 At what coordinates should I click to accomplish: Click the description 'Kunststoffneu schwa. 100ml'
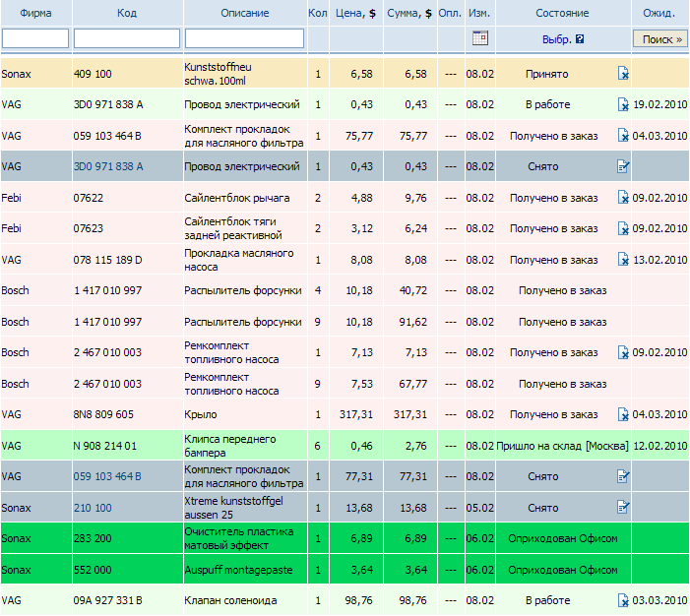(x=218, y=74)
